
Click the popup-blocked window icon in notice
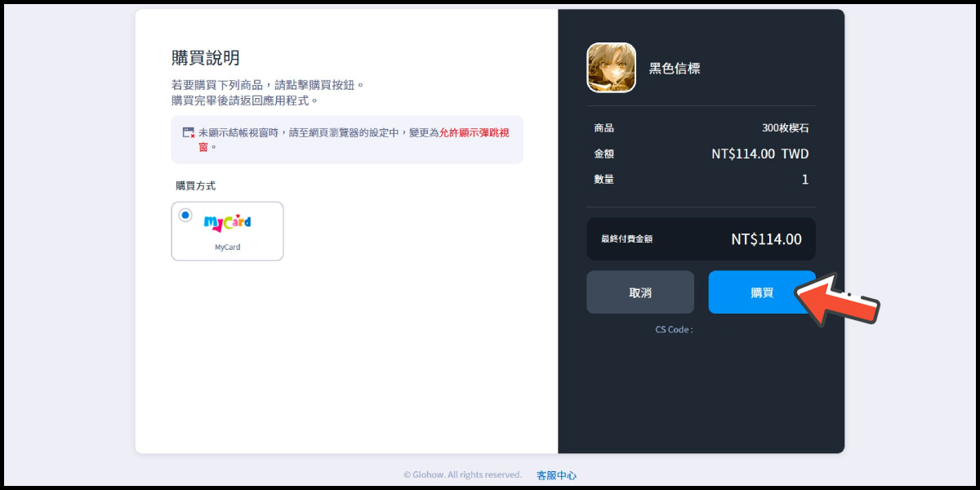[188, 132]
